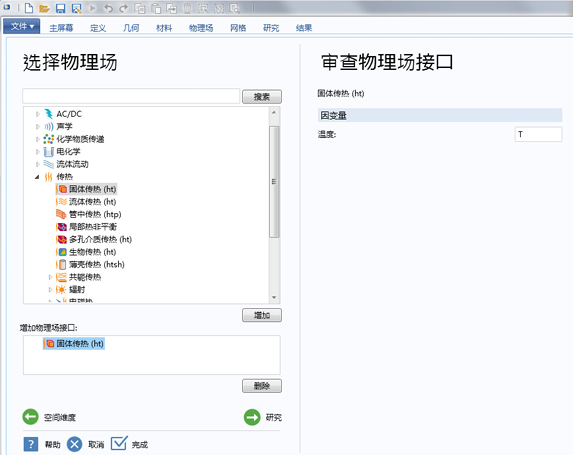Click the Run play arrow icon
This screenshot has height=455, width=573.
92,8
